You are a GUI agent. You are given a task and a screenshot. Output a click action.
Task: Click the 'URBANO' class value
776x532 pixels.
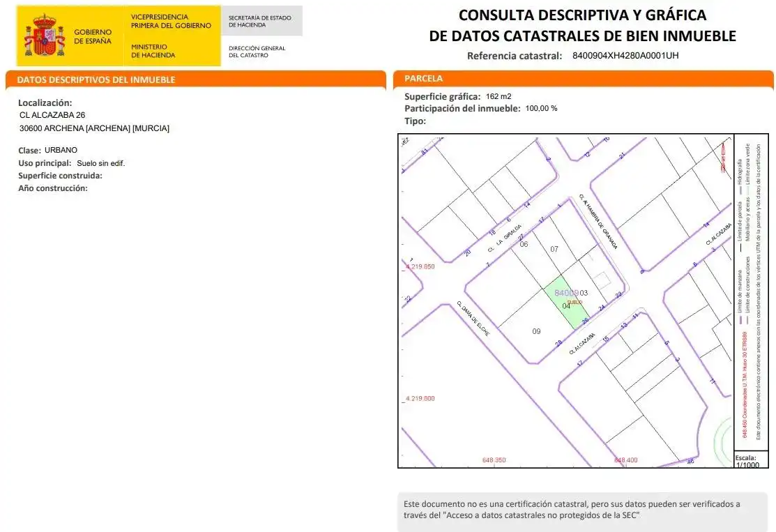[x=61, y=150]
